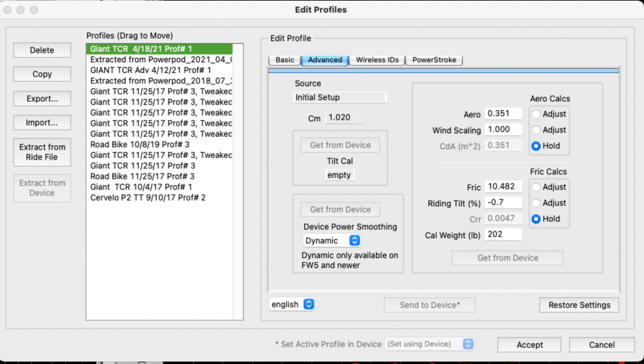The height and width of the screenshot is (364, 644).
Task: Confirm changes with the Accept button
Action: (x=530, y=345)
